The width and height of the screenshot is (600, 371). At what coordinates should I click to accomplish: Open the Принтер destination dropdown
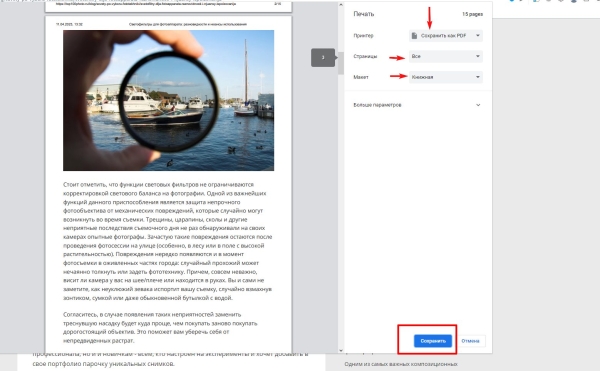446,36
